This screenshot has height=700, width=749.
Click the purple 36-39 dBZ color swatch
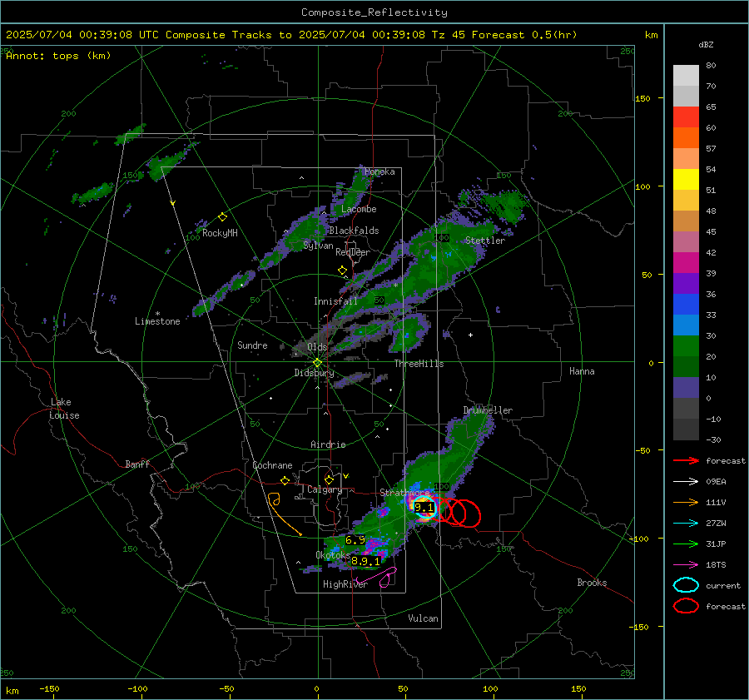coord(686,283)
